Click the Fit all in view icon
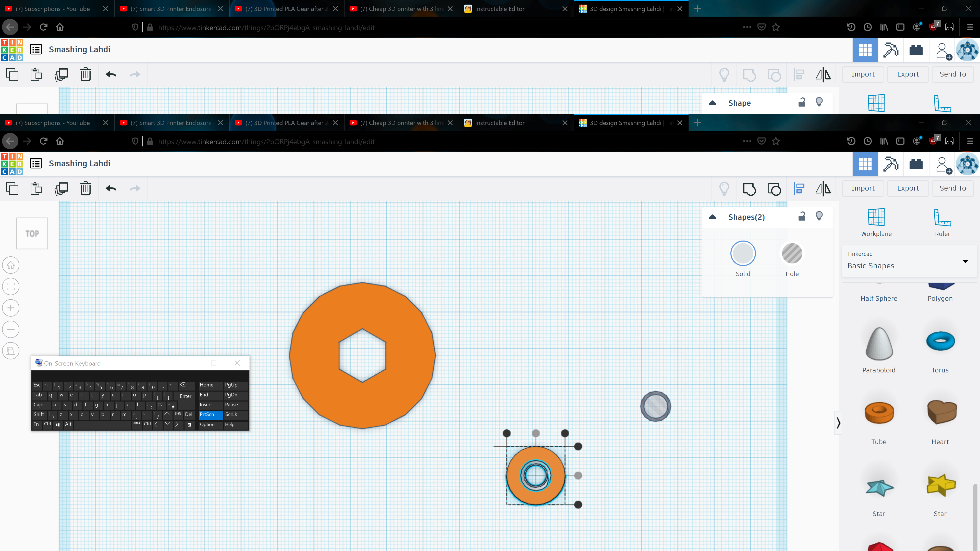Viewport: 980px width, 551px height. click(x=11, y=286)
